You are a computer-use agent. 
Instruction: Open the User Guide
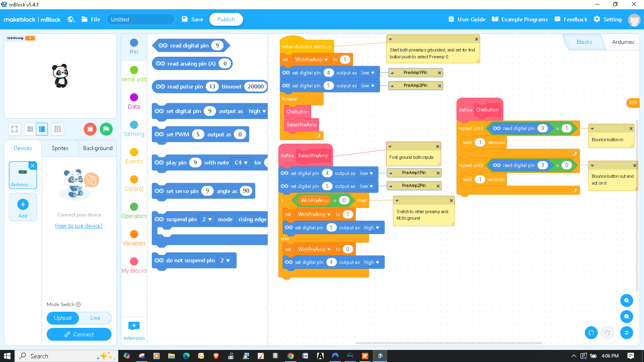click(467, 19)
